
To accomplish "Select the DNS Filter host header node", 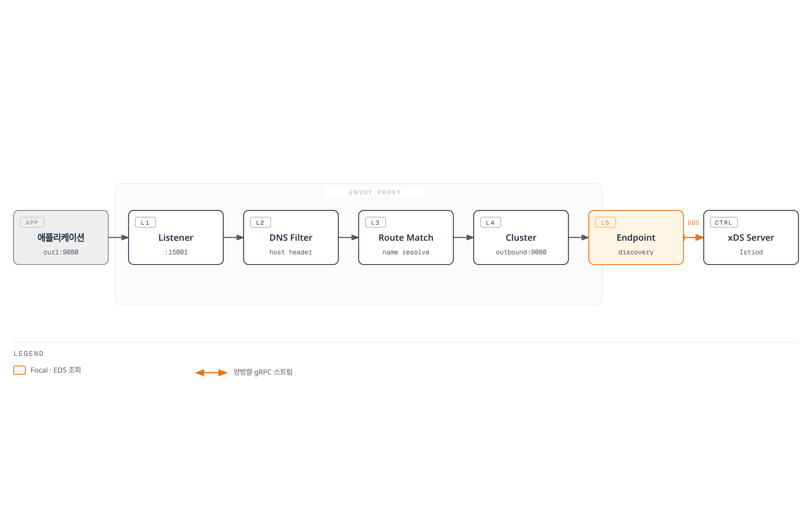I will tap(291, 238).
